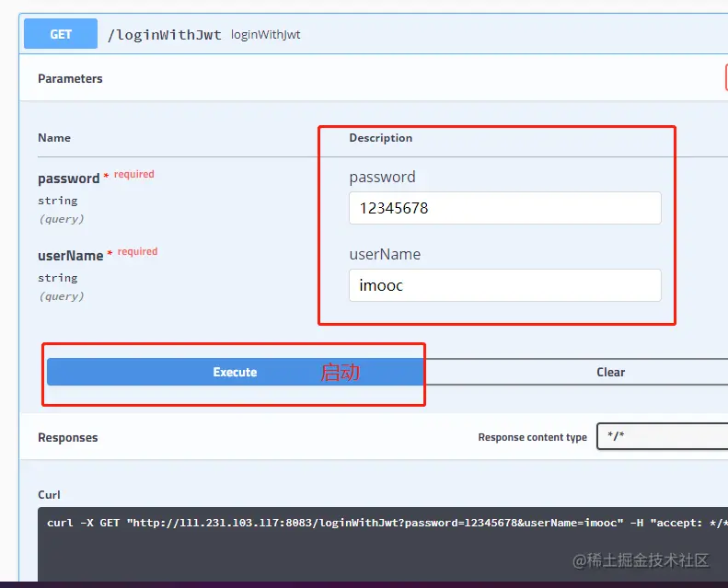This screenshot has height=588, width=728.
Task: Click the Parameters section heading
Action: tap(70, 78)
